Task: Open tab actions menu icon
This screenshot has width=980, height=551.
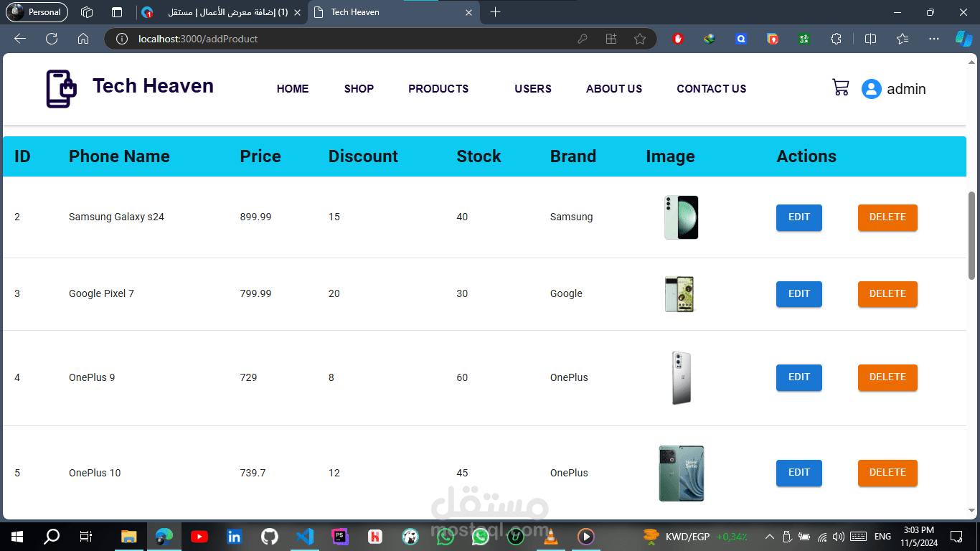Action: (x=117, y=12)
